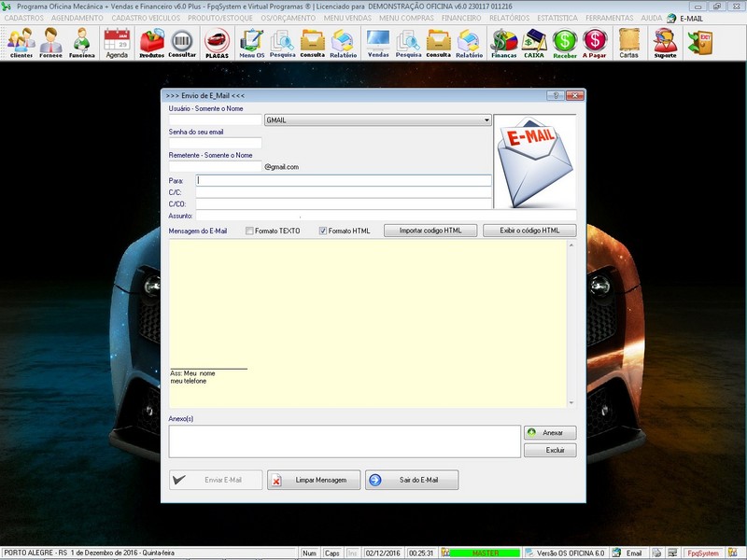
Task: Click the message scrollbar down arrow
Action: [571, 403]
